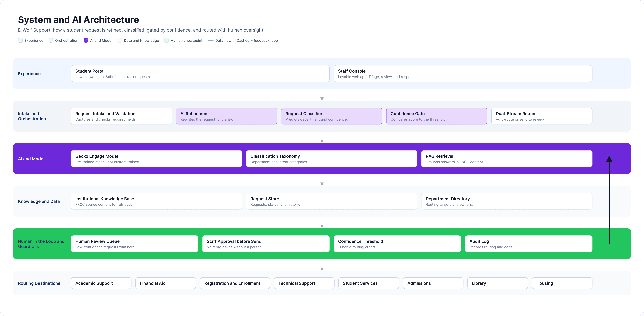The image size is (644, 316).
Task: Select the Staff Approval before Send card
Action: 266,244
